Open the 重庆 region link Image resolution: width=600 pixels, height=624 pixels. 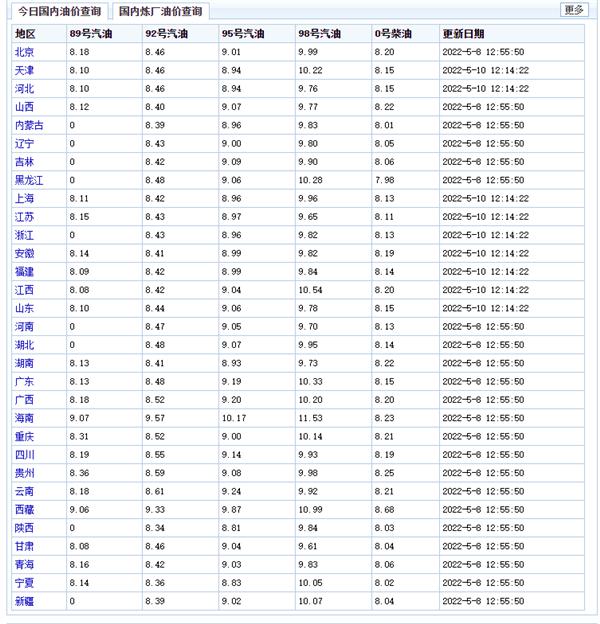pos(24,437)
